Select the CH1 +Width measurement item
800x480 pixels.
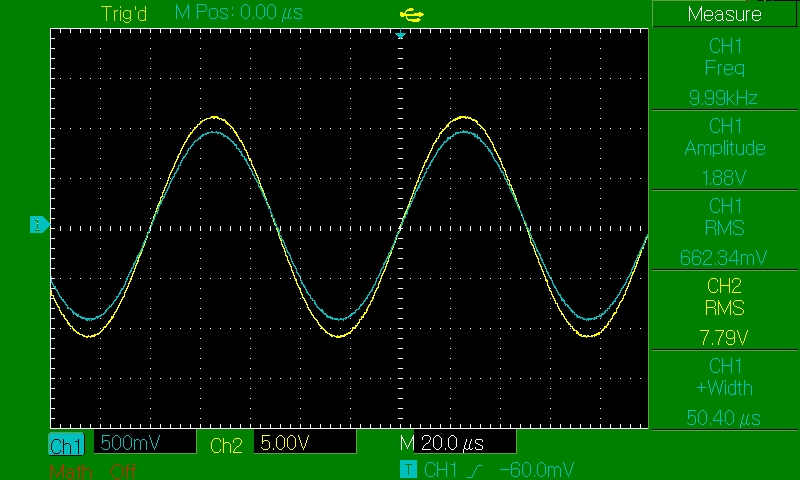(x=724, y=389)
